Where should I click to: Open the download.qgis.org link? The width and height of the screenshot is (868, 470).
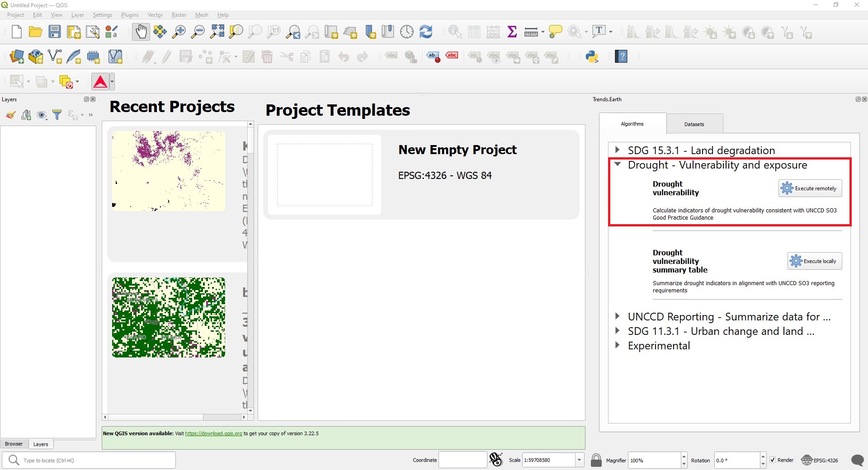pos(213,433)
